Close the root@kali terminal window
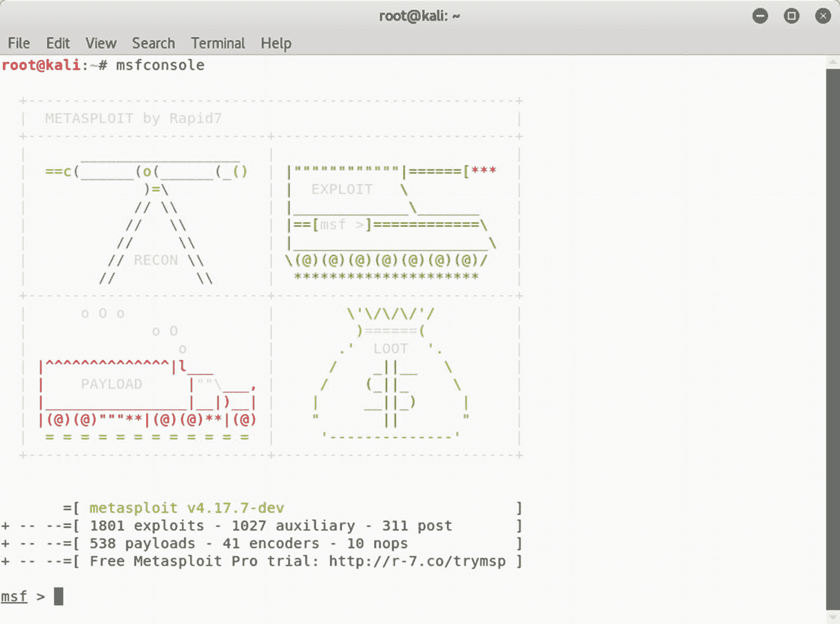This screenshot has height=624, width=840. 823,16
